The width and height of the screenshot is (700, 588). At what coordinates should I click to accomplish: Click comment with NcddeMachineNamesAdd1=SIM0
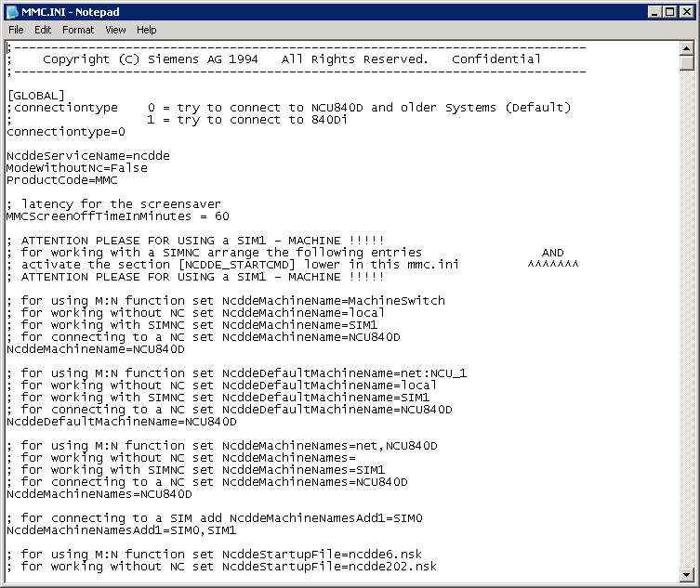coord(215,518)
